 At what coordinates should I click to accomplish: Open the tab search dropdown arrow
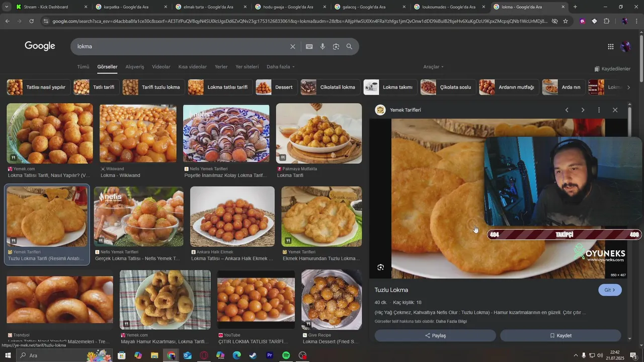[6, 7]
